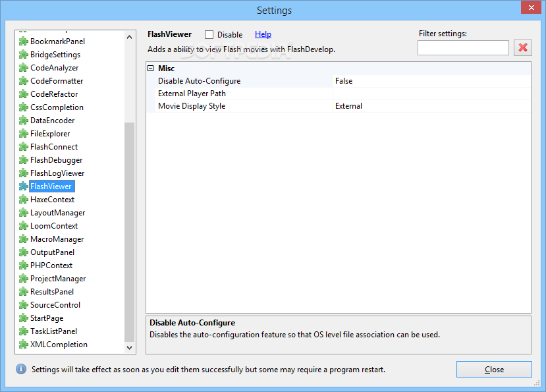Close the Settings window with X
Image resolution: width=546 pixels, height=392 pixels.
[x=531, y=7]
